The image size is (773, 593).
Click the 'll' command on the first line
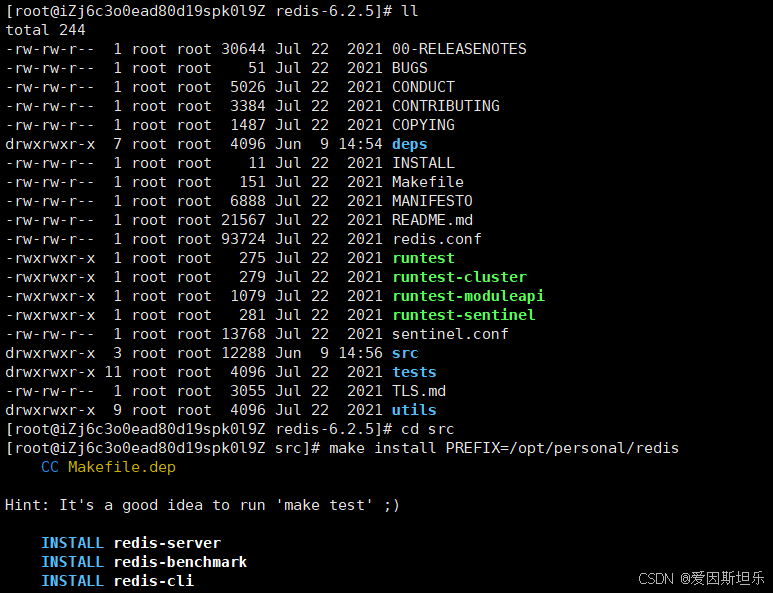click(x=410, y=11)
